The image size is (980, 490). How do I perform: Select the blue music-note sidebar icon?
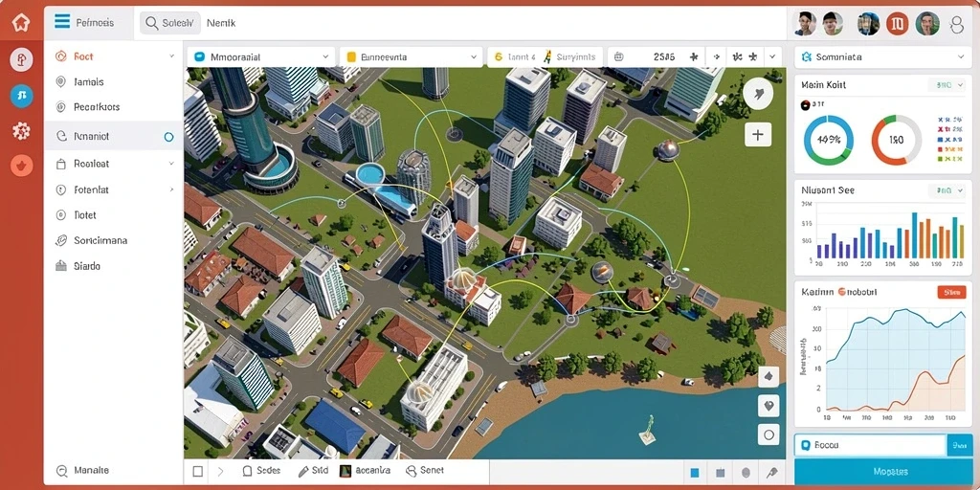click(x=21, y=96)
